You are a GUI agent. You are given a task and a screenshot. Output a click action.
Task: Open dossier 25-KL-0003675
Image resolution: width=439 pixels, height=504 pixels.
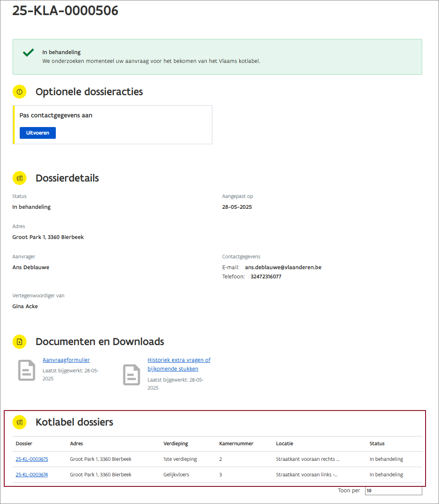pos(32,459)
